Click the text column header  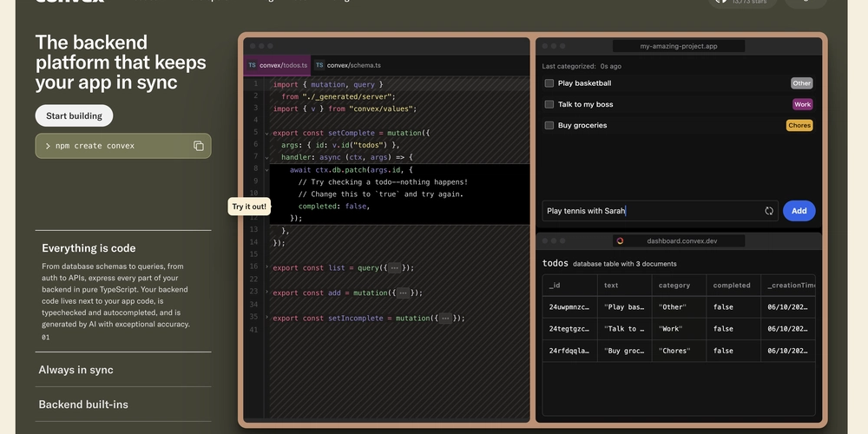[x=624, y=285]
